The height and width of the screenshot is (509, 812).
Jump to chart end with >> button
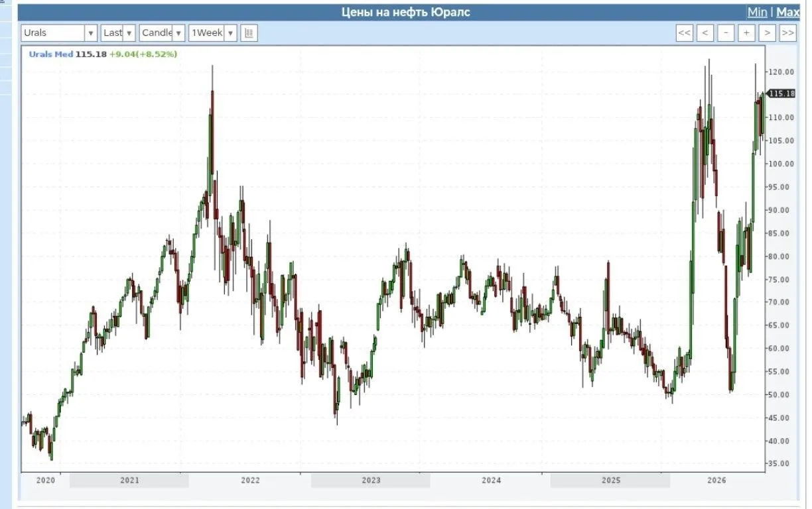[787, 32]
